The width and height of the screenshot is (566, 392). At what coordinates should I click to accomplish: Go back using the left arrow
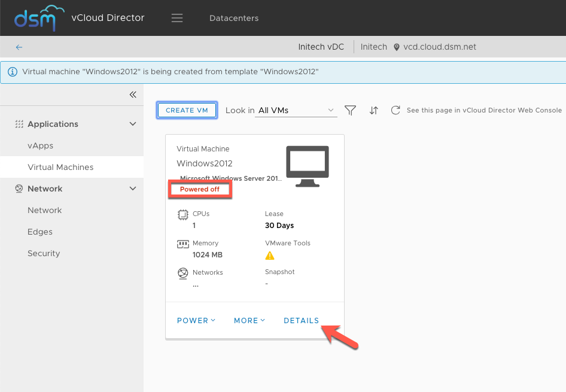[x=19, y=47]
